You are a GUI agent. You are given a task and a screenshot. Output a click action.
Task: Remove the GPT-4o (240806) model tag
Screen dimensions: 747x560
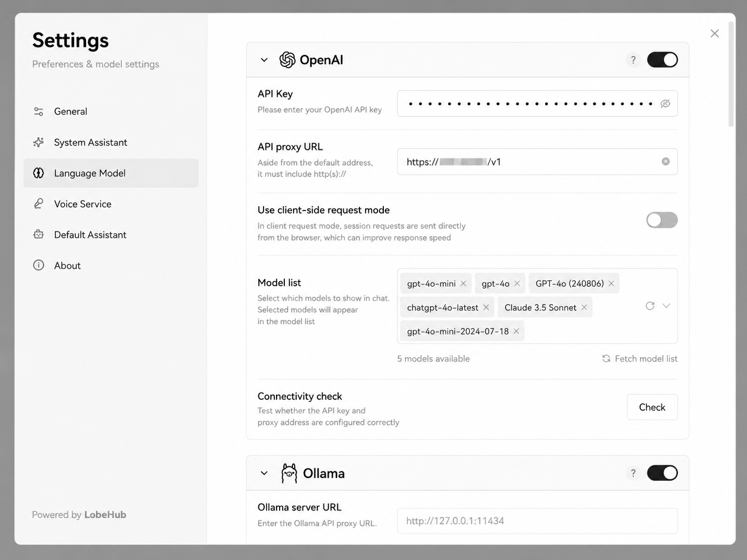tap(611, 284)
